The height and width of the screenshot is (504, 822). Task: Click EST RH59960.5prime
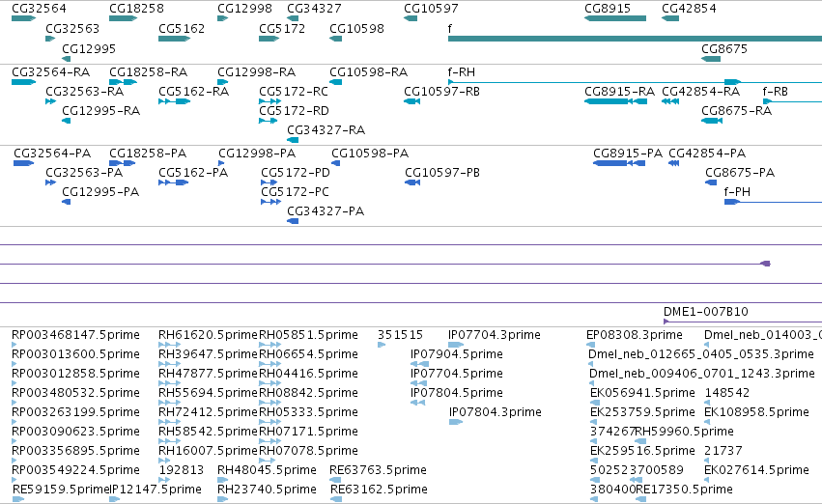tap(684, 432)
